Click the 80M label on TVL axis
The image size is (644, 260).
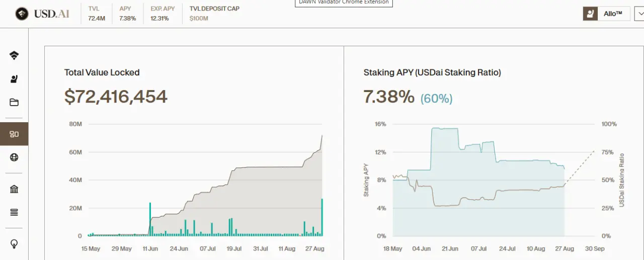[75, 124]
